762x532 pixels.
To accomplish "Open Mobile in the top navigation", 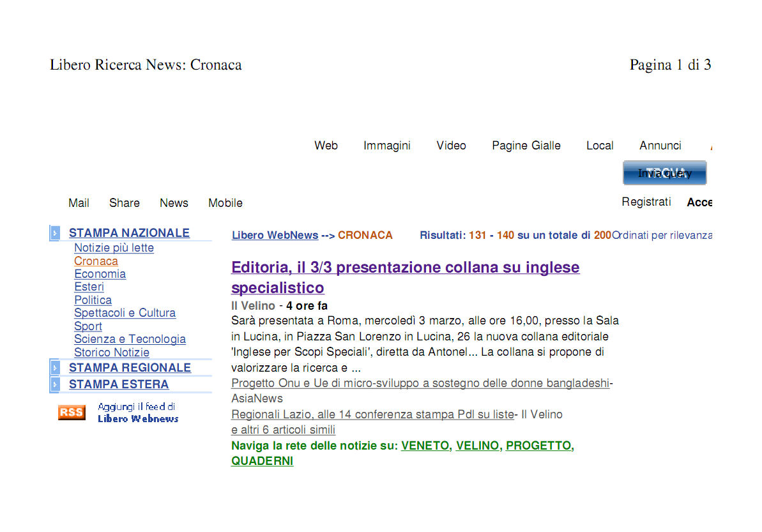I will tap(225, 202).
